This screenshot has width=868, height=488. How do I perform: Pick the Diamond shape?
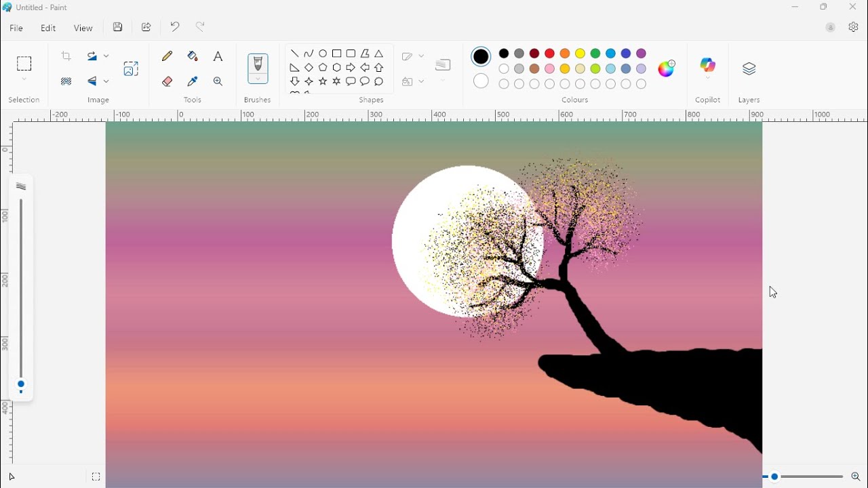(x=309, y=68)
